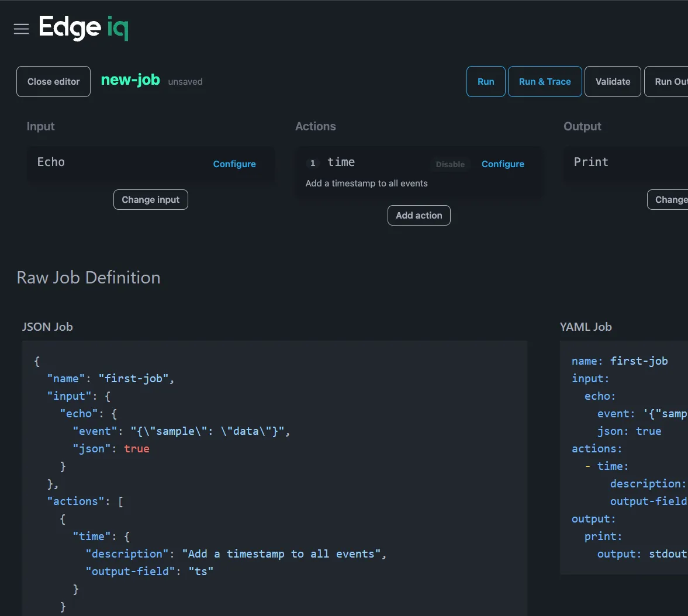Screen dimensions: 688x616
Task: Select the time action name
Action: coord(341,162)
